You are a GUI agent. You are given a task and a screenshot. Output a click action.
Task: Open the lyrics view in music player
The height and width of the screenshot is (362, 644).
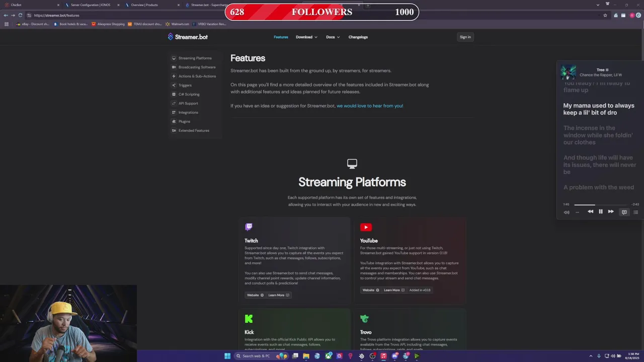[x=624, y=212]
